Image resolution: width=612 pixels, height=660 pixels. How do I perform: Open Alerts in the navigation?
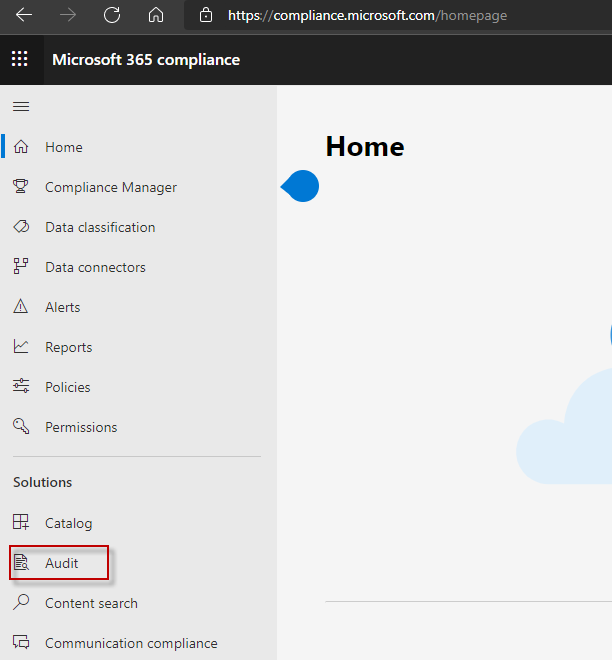pyautogui.click(x=63, y=307)
